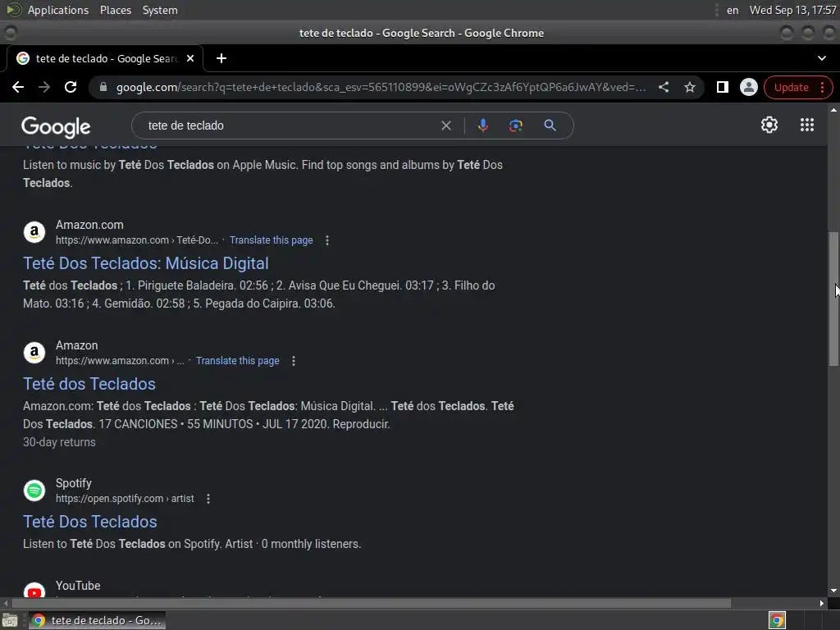The image size is (840, 630).
Task: Click the YouTube result favicon
Action: pos(34,591)
